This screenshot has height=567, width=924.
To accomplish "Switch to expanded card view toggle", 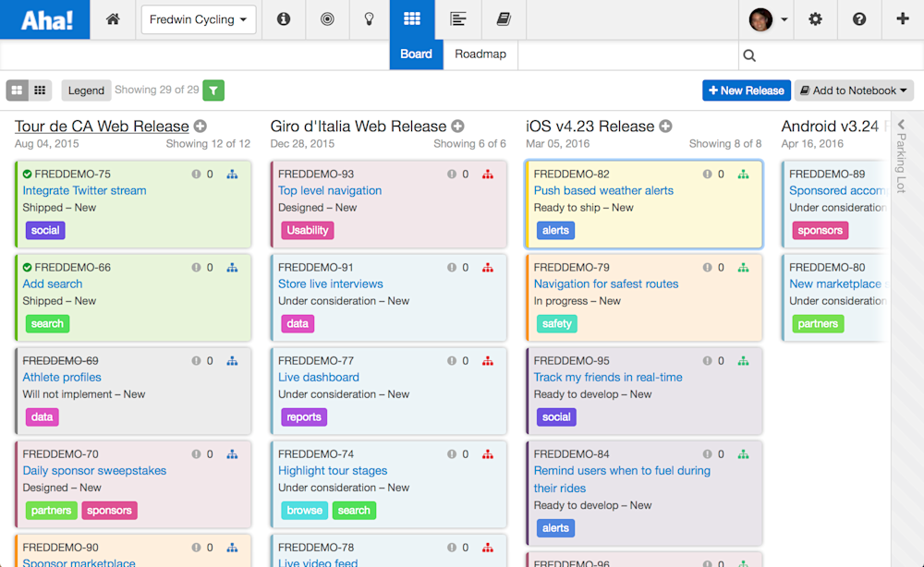I will tap(17, 90).
